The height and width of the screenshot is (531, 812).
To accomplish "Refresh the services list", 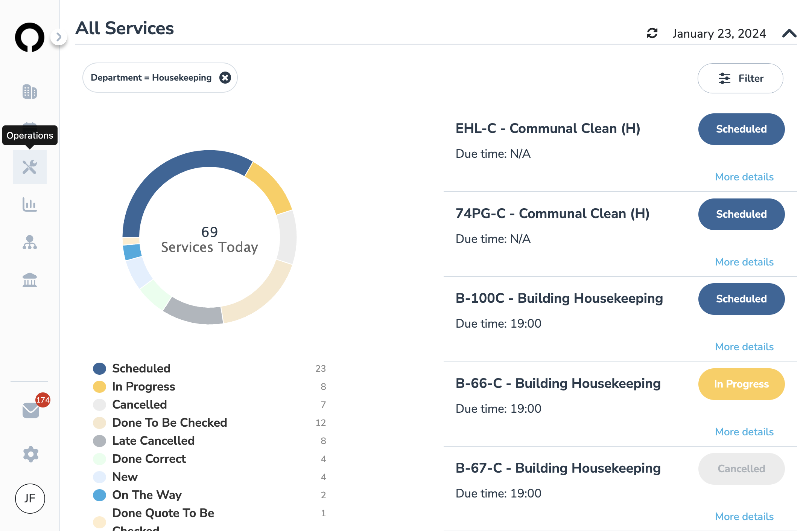I will pos(652,33).
